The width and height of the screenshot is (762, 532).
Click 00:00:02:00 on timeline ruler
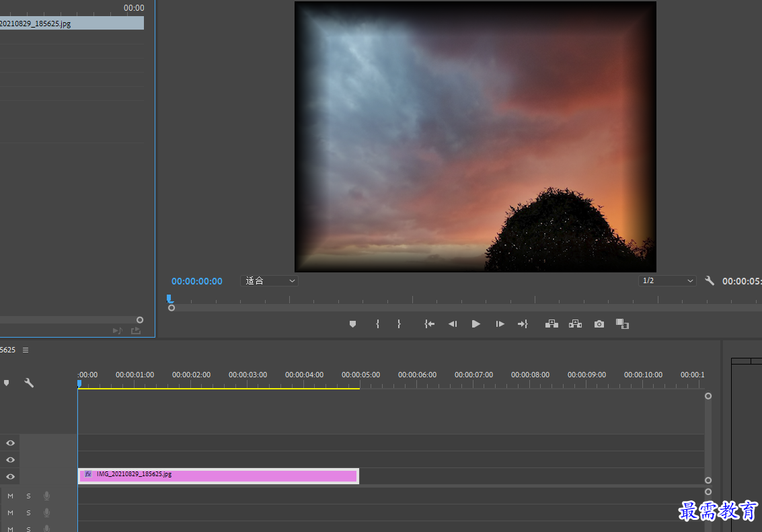(191, 375)
